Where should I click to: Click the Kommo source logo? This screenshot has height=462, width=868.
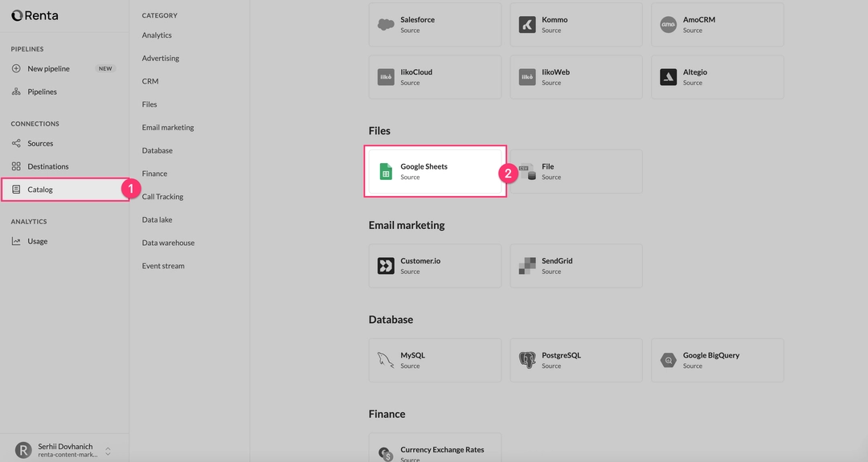[x=527, y=24]
